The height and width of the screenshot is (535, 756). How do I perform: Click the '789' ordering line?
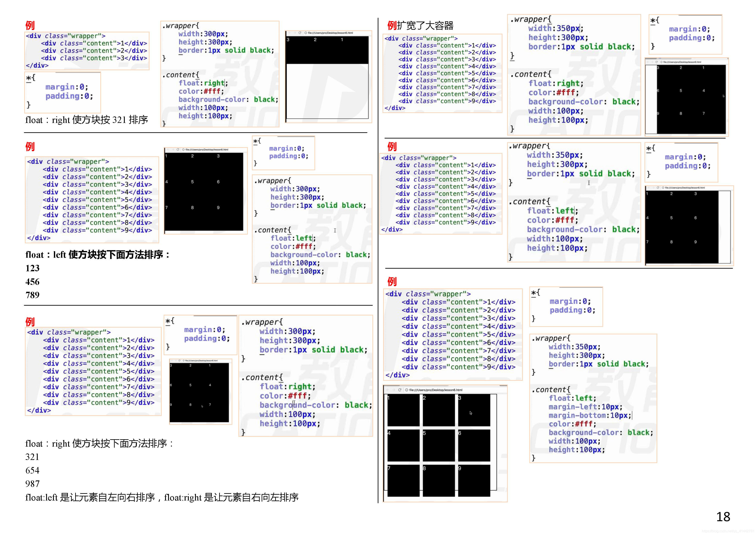[x=32, y=295]
